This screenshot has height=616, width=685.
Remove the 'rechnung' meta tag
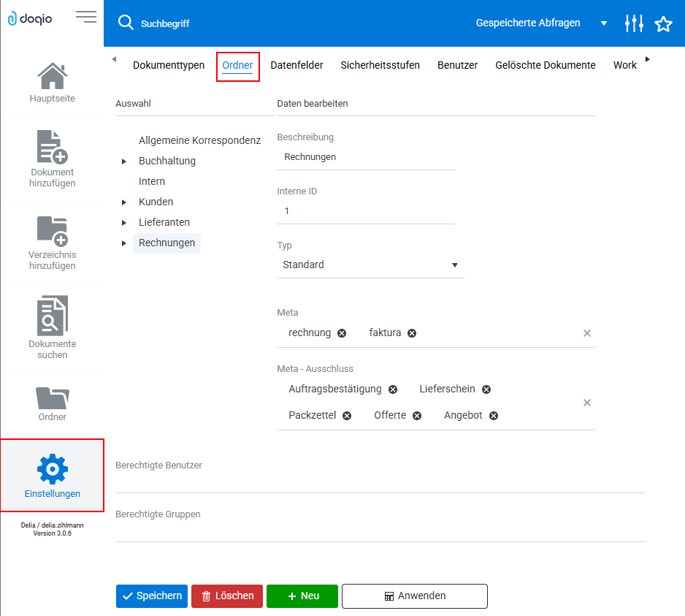coord(342,333)
